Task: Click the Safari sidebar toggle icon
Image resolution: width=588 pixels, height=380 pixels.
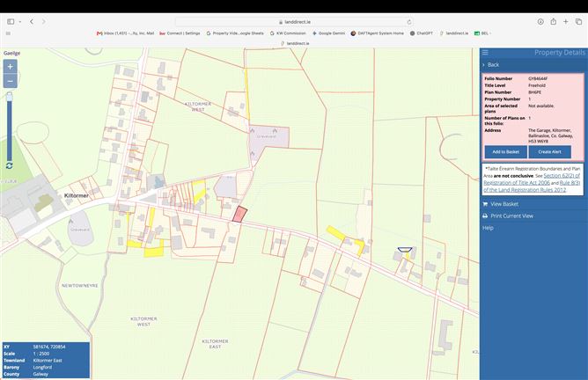Action: [11, 22]
